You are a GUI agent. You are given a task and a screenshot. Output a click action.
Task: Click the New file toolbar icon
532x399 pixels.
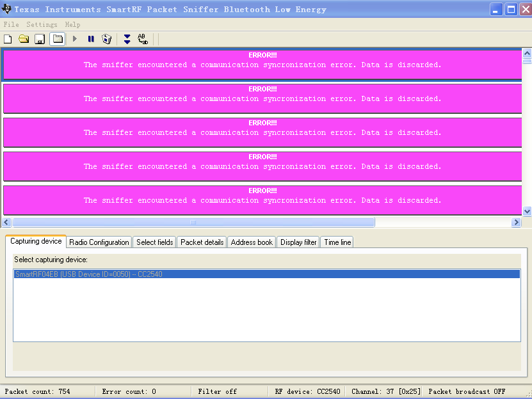(x=8, y=39)
